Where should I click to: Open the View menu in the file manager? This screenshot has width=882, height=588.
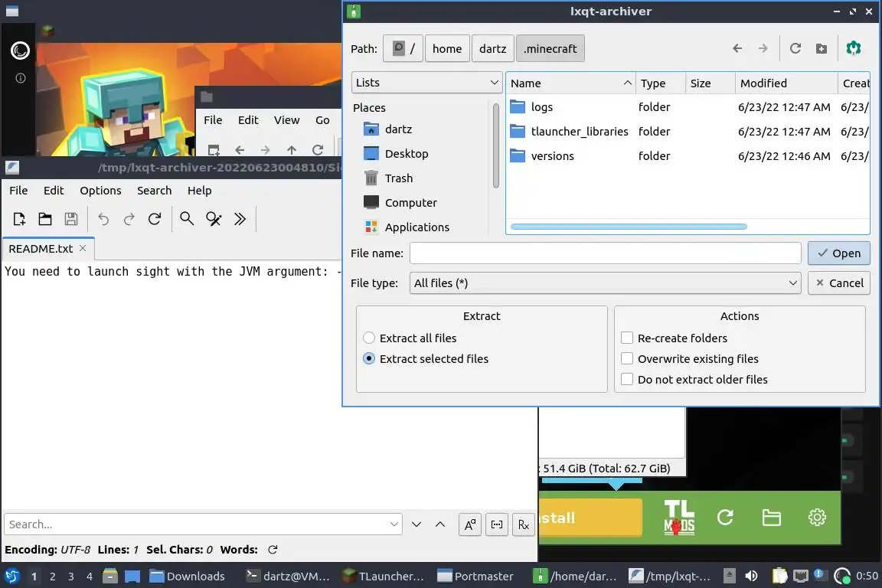(286, 120)
